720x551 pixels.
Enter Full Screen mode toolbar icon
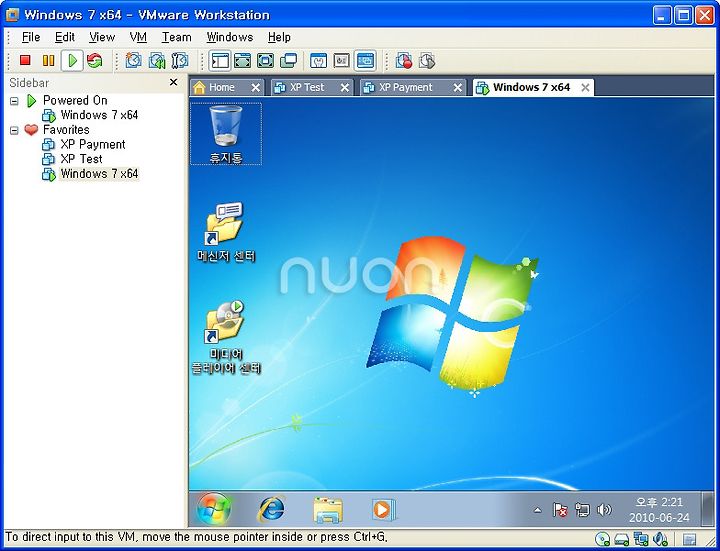(265, 60)
